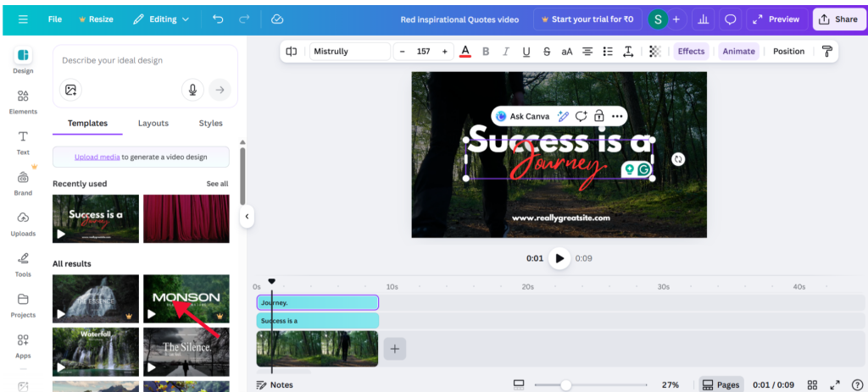Play the video with the play button
The width and height of the screenshot is (868, 392).
pos(559,258)
